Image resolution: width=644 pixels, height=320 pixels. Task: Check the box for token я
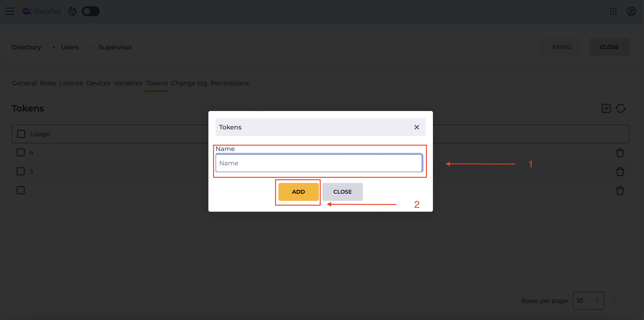(x=20, y=152)
